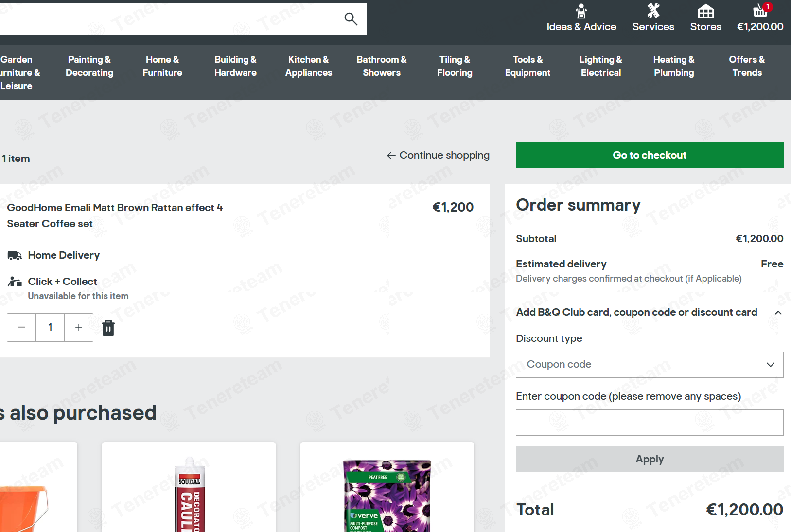Viewport: 791px width, 532px height.
Task: Click the Click + Collect icon
Action: click(15, 282)
